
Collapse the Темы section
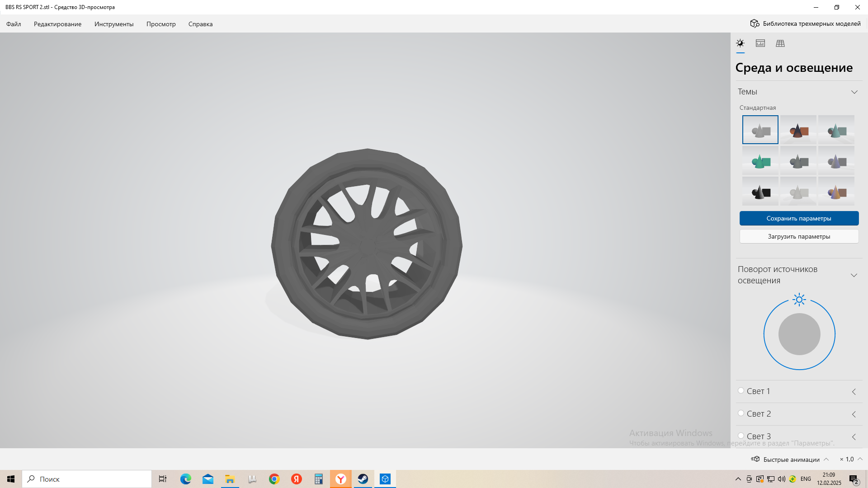tap(854, 92)
